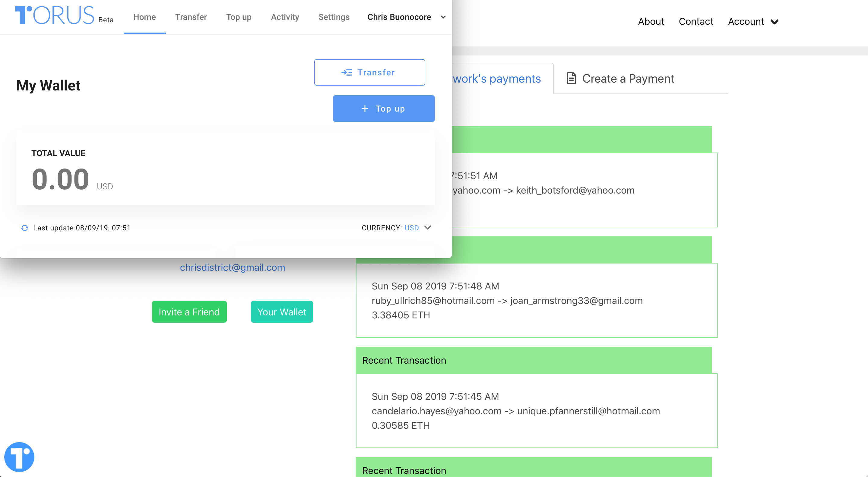Click the 0.30585 ETH transaction card
The width and height of the screenshot is (868, 477).
coord(536,411)
